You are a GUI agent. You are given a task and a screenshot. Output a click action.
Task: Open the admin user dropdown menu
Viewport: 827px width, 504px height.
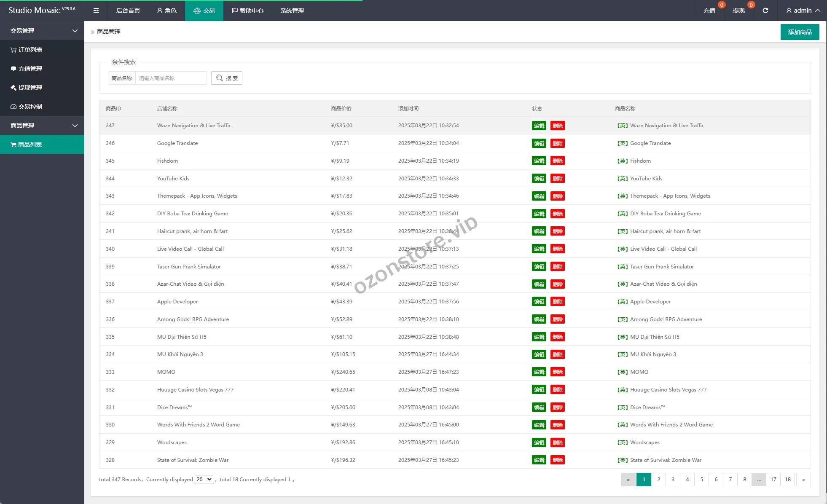click(x=803, y=11)
